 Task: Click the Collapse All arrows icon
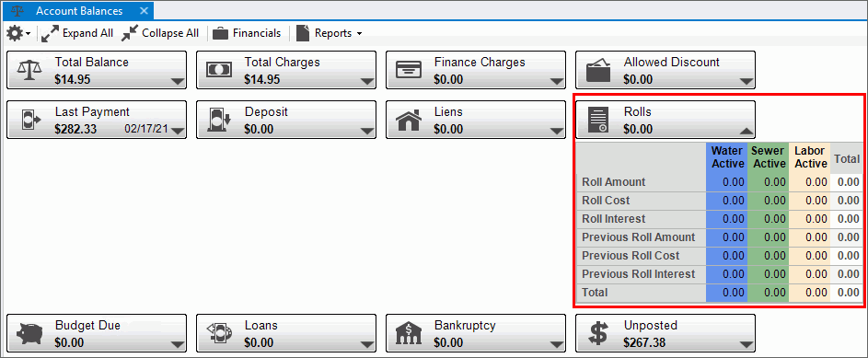click(x=130, y=33)
